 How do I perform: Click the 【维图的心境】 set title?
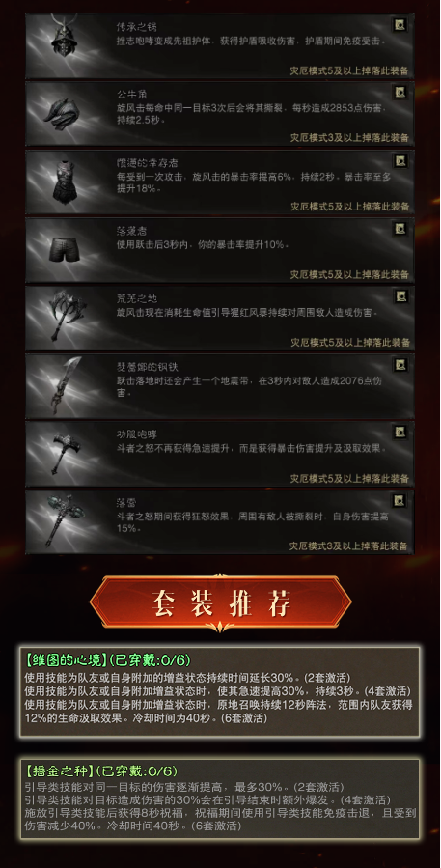pyautogui.click(x=63, y=660)
